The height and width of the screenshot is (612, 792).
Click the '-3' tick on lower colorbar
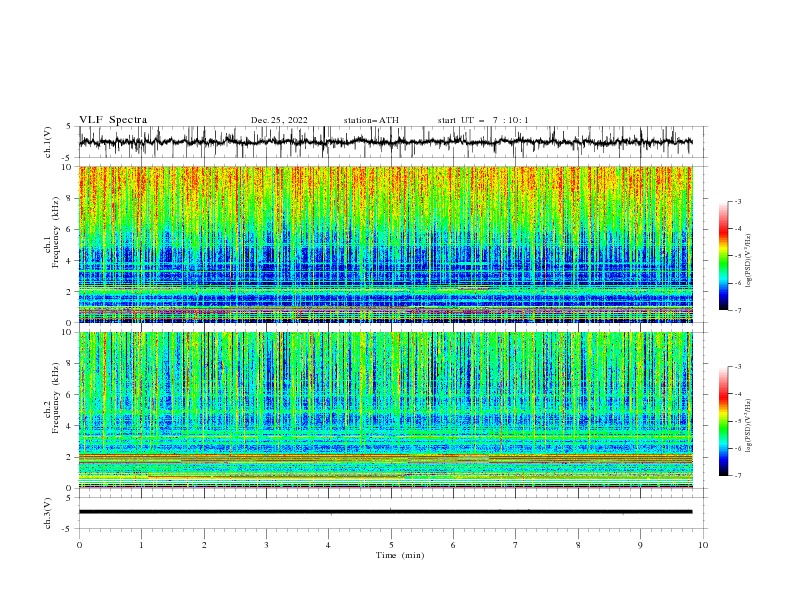[737, 367]
